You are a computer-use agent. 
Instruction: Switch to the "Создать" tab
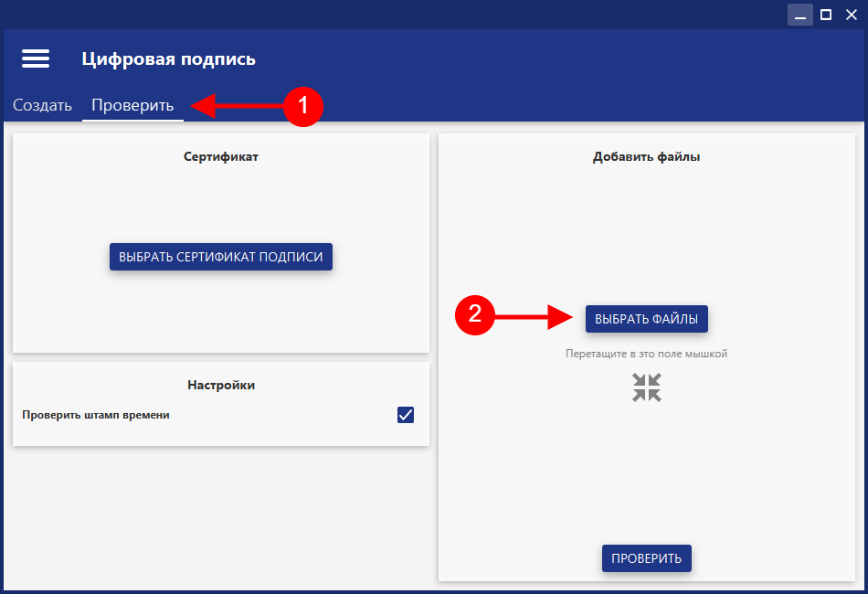(x=42, y=105)
